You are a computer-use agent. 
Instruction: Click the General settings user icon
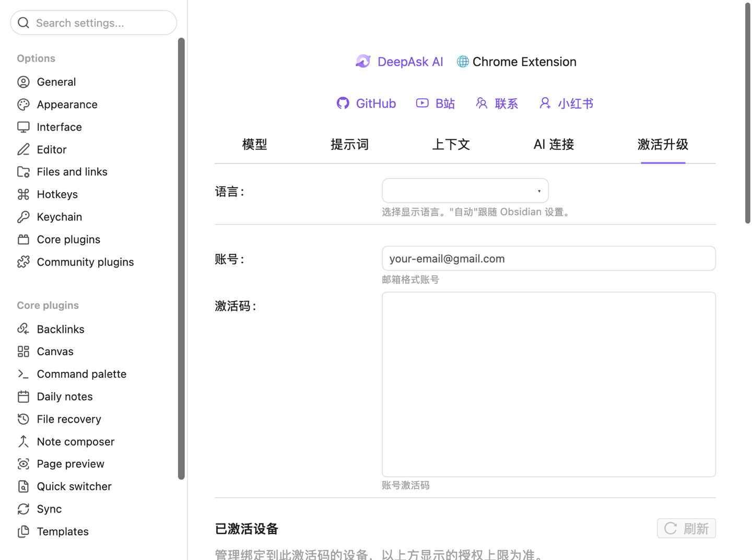[23, 82]
